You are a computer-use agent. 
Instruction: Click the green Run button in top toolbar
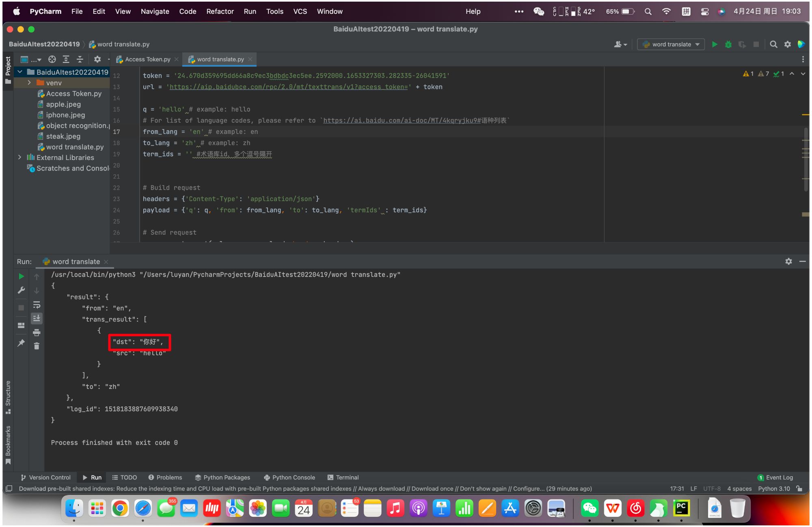(715, 44)
